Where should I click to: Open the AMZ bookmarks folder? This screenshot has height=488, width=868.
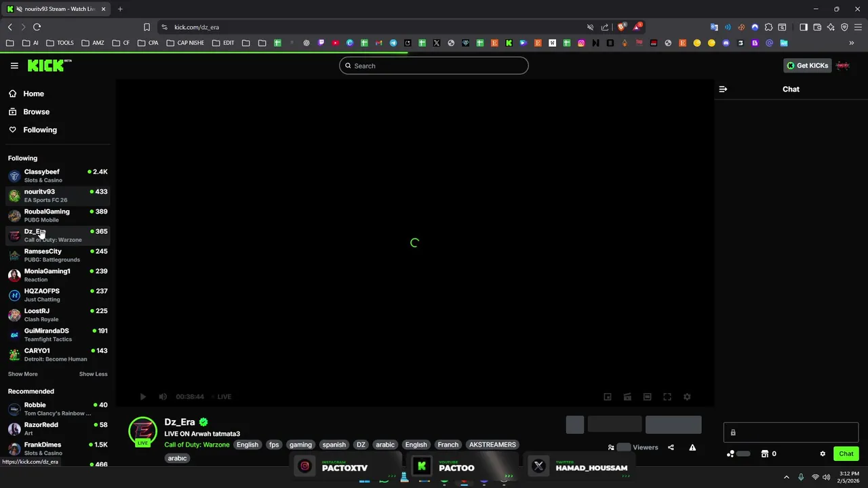point(92,43)
